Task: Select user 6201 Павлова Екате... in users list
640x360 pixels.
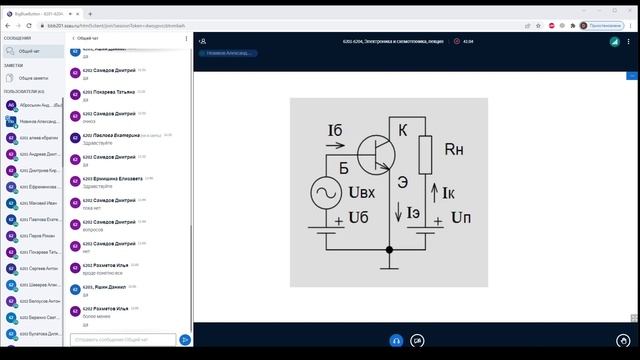Action: [x=33, y=220]
